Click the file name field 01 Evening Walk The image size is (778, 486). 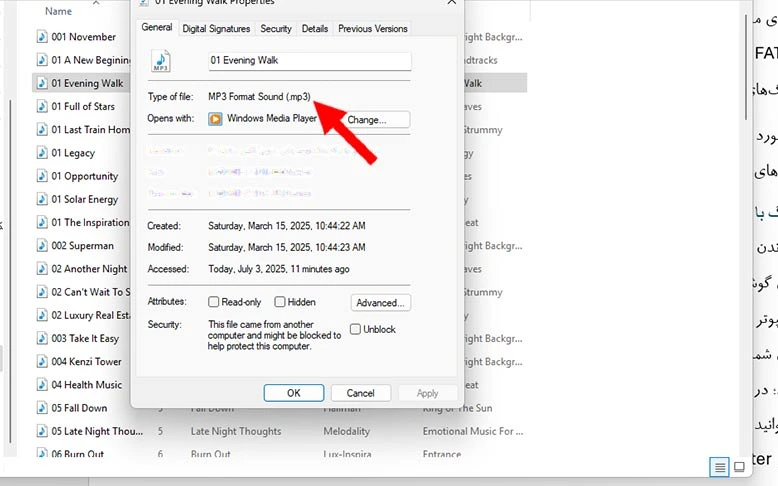click(x=308, y=61)
